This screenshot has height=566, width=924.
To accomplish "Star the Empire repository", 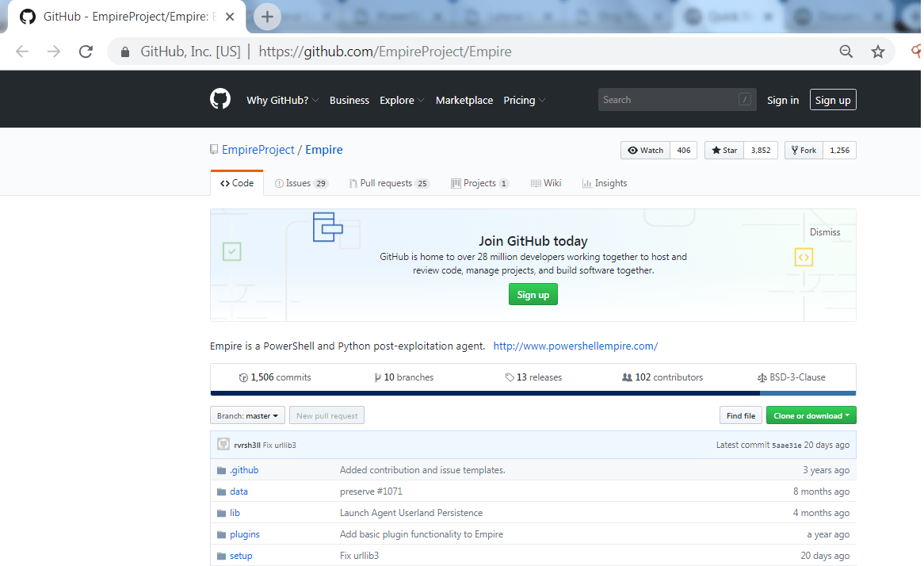I will (724, 151).
